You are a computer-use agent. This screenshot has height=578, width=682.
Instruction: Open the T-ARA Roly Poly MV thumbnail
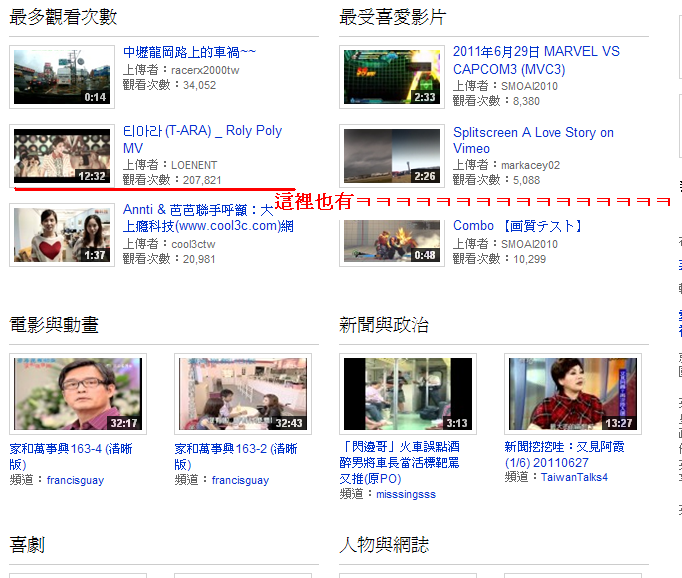62,156
